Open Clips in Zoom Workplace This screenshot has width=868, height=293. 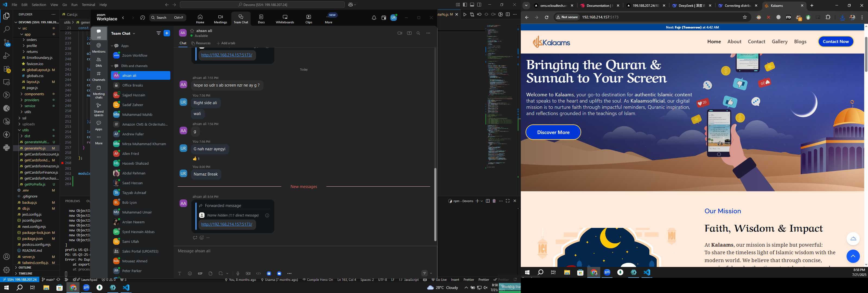[x=309, y=19]
